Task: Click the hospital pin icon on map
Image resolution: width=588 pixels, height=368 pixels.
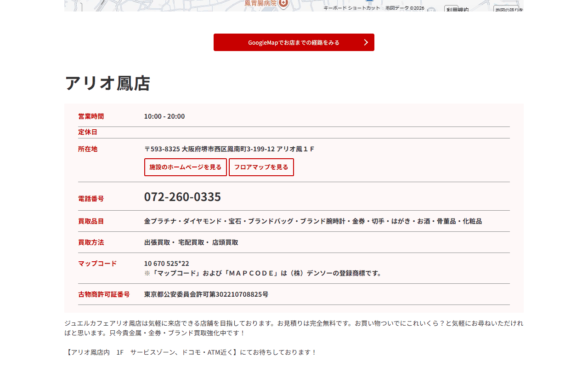Action: click(283, 4)
